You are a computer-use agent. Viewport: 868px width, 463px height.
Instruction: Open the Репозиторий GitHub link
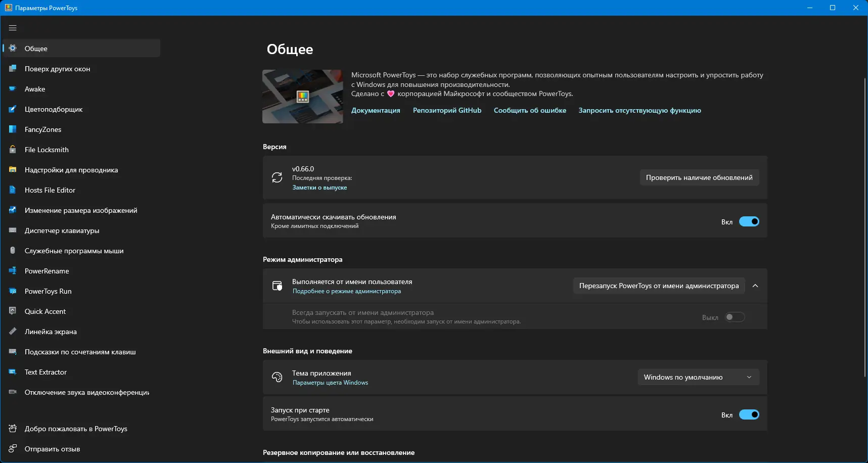447,110
